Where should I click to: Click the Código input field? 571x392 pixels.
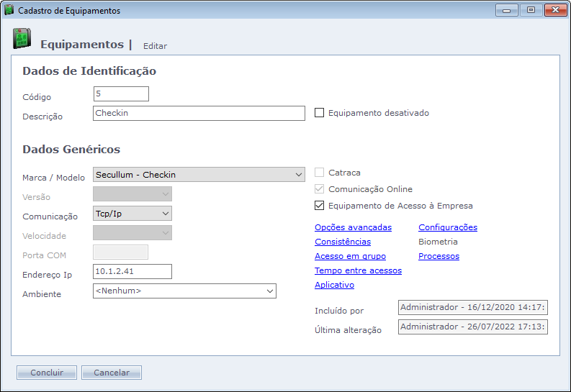pyautogui.click(x=121, y=94)
